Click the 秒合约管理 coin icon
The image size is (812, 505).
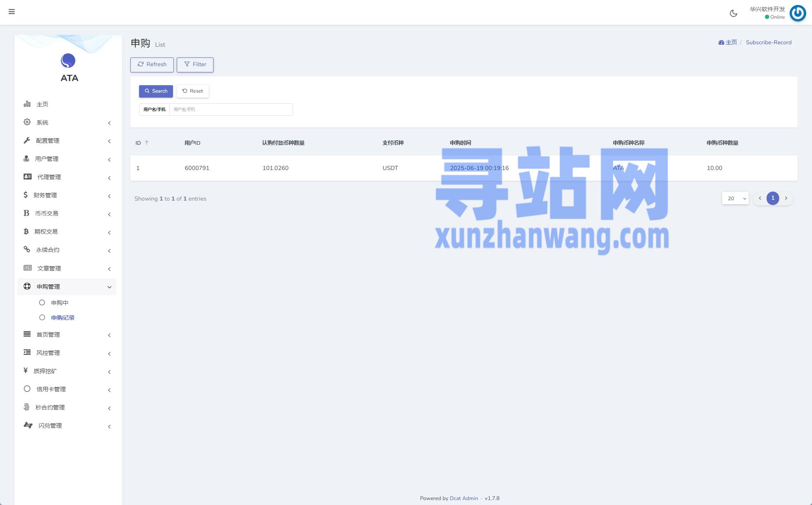[x=26, y=407]
